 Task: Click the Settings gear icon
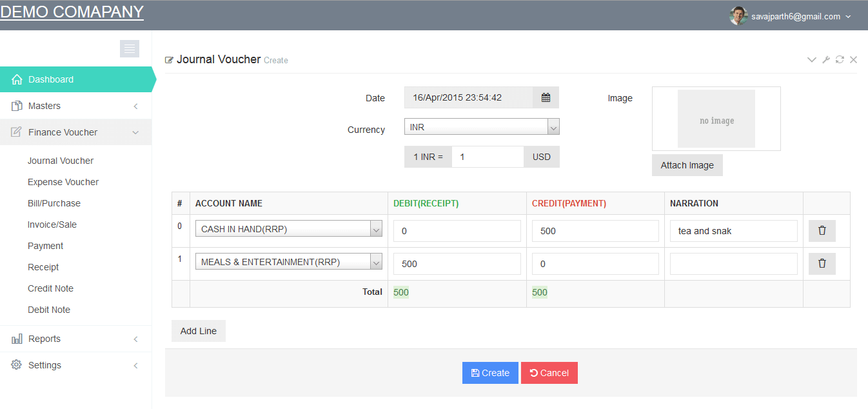(x=17, y=365)
